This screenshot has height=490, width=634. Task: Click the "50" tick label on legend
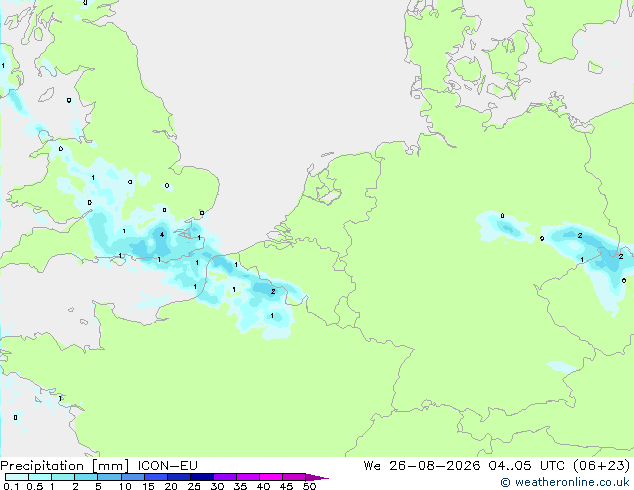(x=309, y=486)
